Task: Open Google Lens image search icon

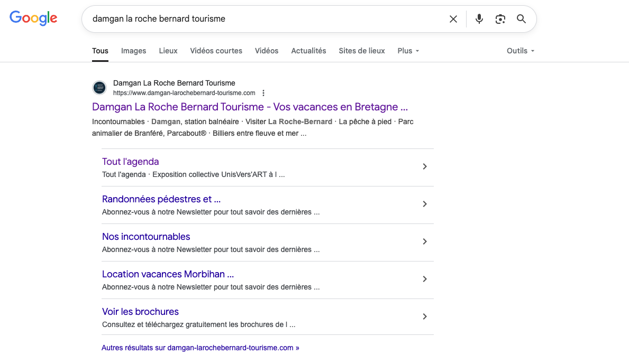Action: tap(500, 19)
